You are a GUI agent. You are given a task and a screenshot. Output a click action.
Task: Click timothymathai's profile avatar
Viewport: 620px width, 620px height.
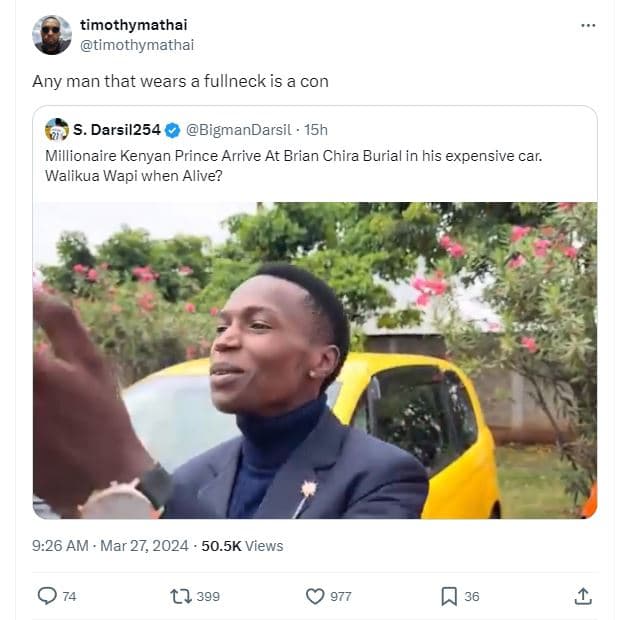click(52, 35)
